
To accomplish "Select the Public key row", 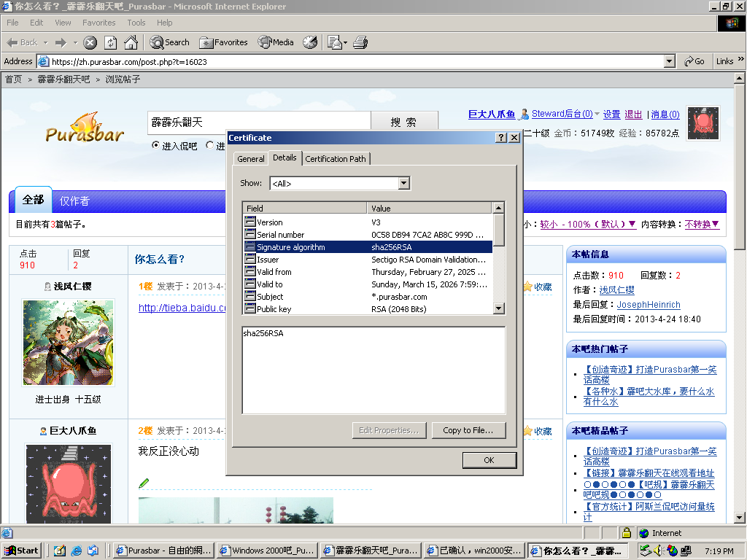I will (368, 309).
